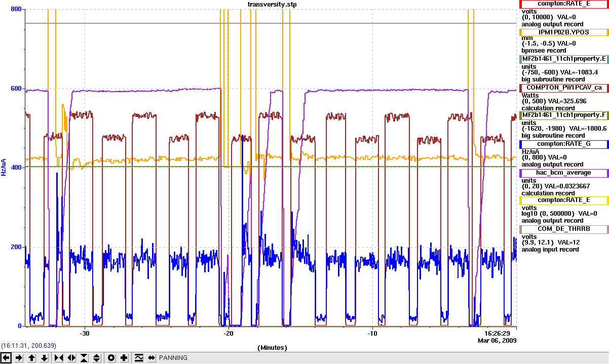Click the 200 tick on the y-axis

(16, 247)
